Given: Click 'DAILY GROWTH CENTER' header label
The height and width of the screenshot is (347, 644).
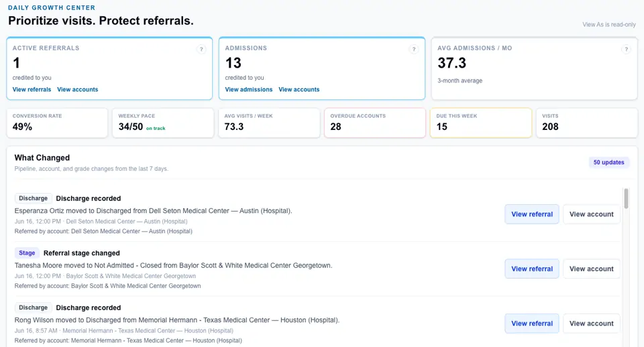Looking at the screenshot, I should click(52, 8).
